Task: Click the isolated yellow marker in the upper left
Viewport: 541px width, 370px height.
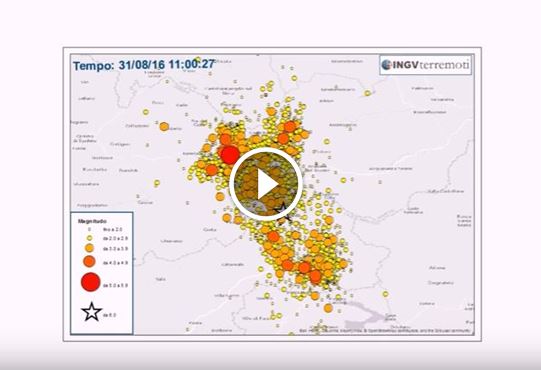Action: click(x=146, y=112)
